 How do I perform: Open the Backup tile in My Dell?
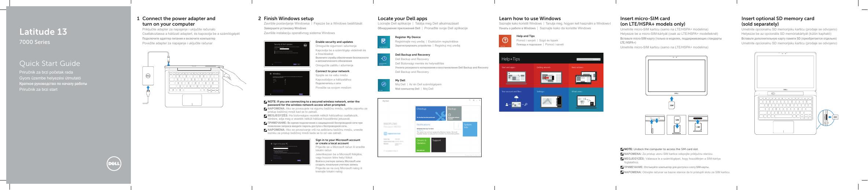coord(455,113)
